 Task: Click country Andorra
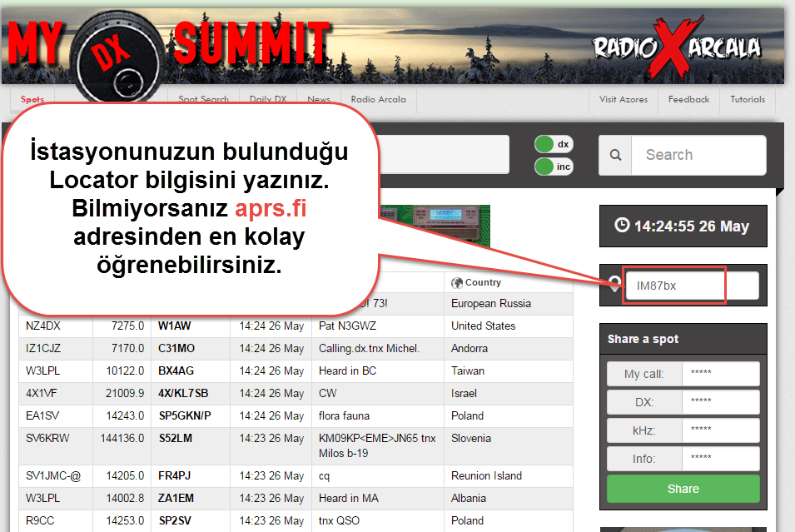469,348
